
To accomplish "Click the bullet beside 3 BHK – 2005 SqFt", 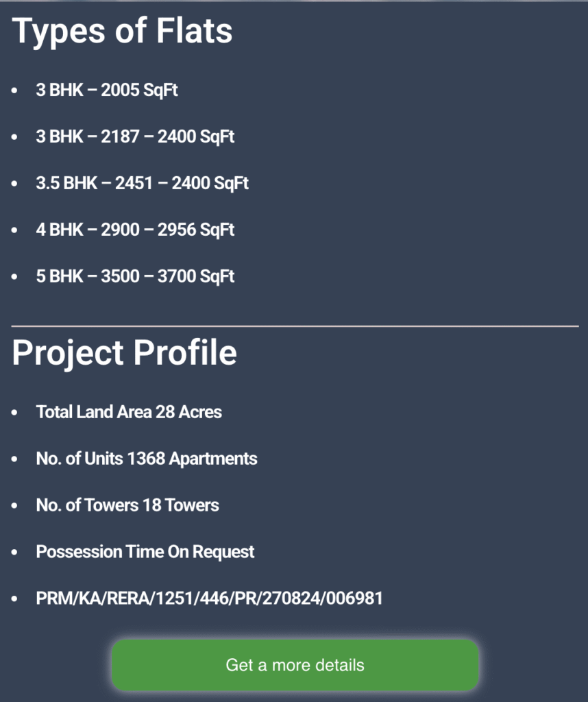I will (x=14, y=90).
